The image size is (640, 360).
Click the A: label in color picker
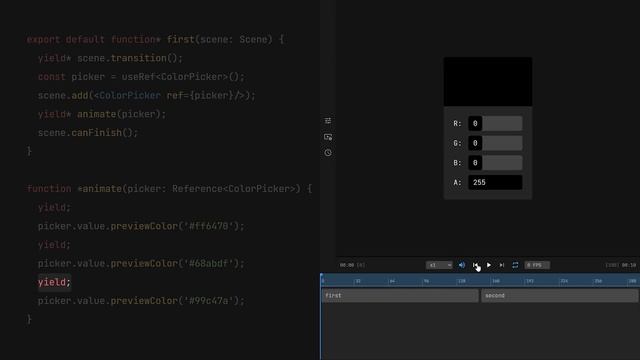point(457,182)
